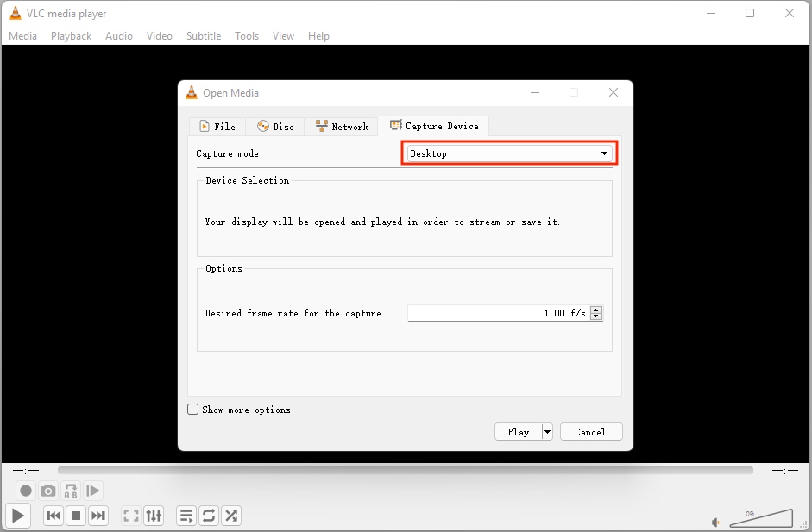This screenshot has width=812, height=532.
Task: Advance frame by frame icon
Action: (x=92, y=491)
